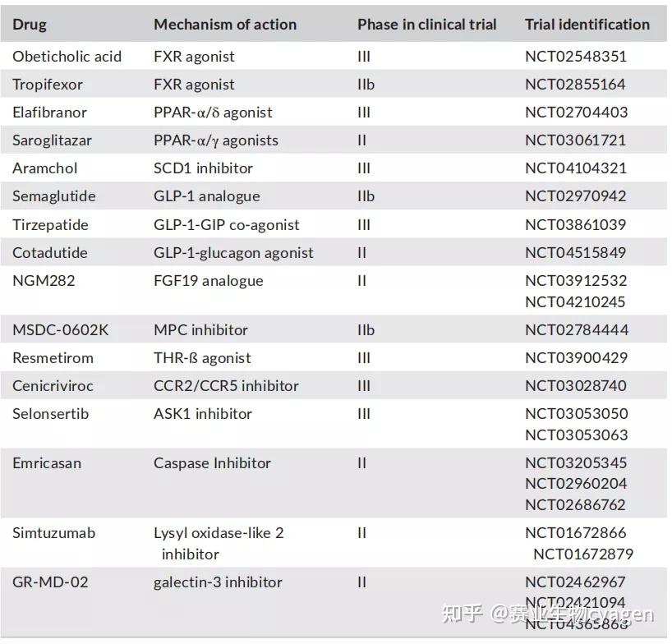Open Resmetirom trial NCT03900429

click(x=575, y=358)
